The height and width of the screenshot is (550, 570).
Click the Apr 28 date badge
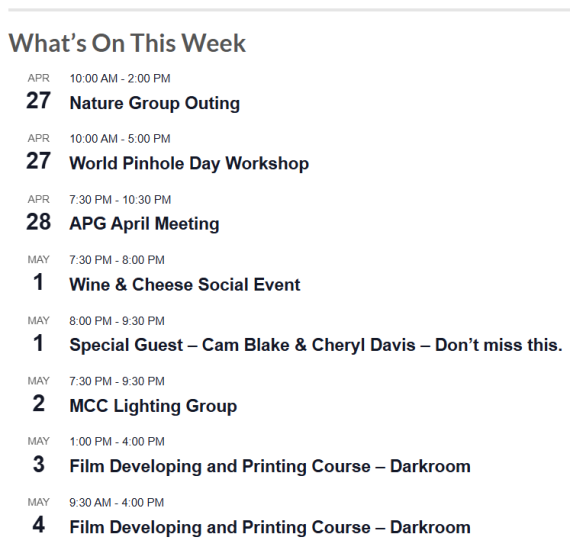pos(39,214)
